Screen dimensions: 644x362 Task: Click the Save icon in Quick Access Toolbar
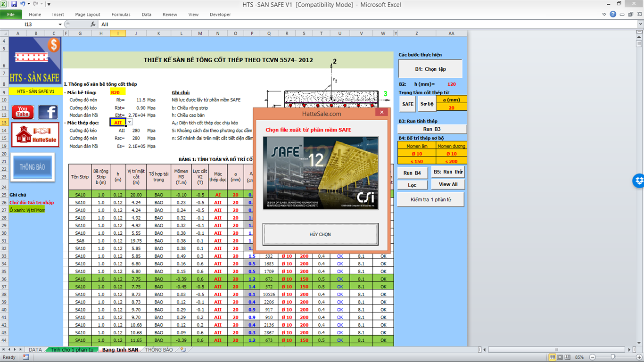pyautogui.click(x=14, y=4)
